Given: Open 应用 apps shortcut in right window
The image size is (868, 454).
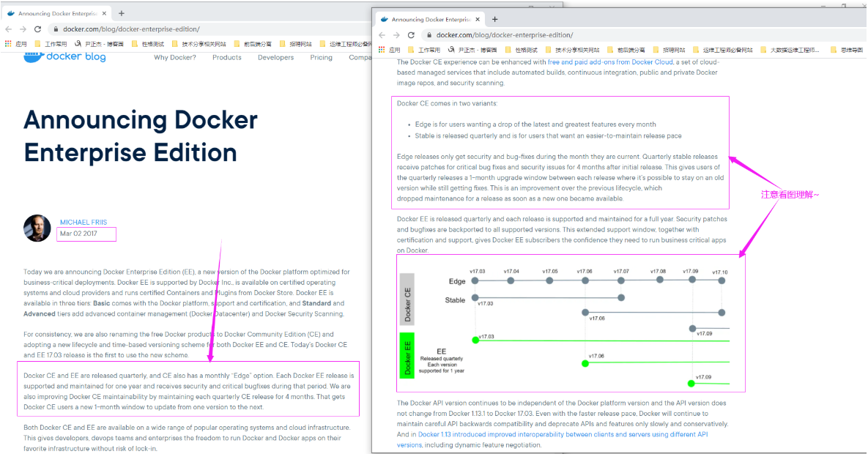Looking at the screenshot, I should [x=390, y=50].
